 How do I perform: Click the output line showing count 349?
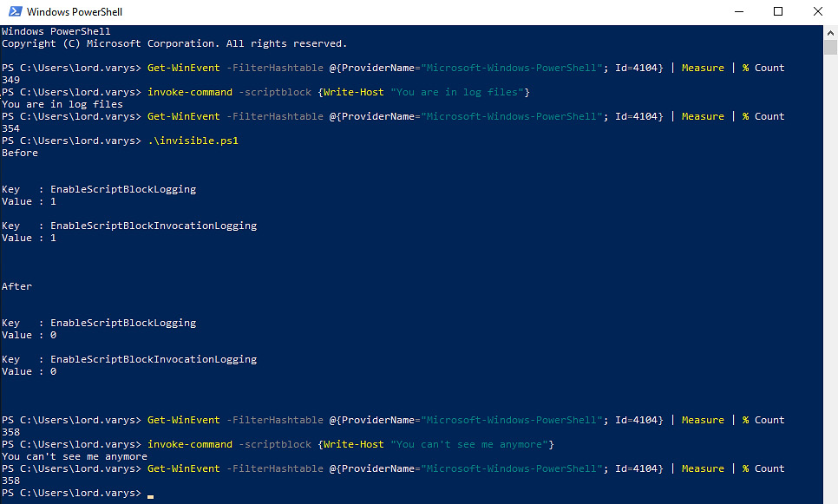point(12,79)
